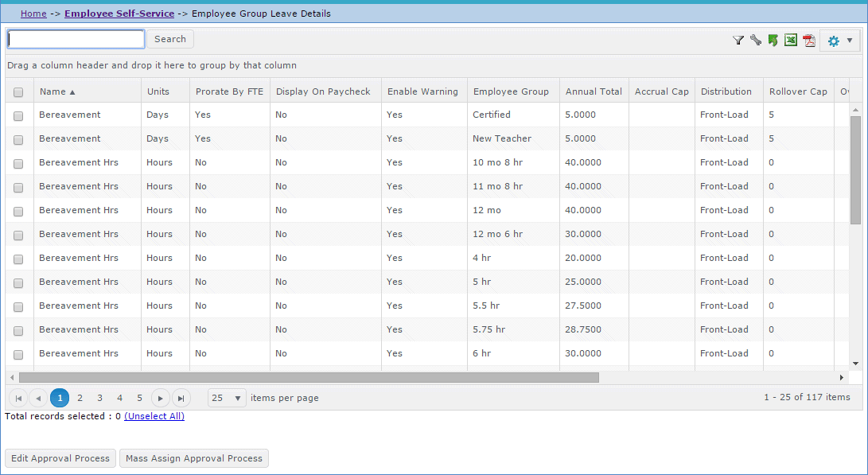Viewport: 868px width, 475px height.
Task: Export the grid to Excel
Action: (x=791, y=41)
